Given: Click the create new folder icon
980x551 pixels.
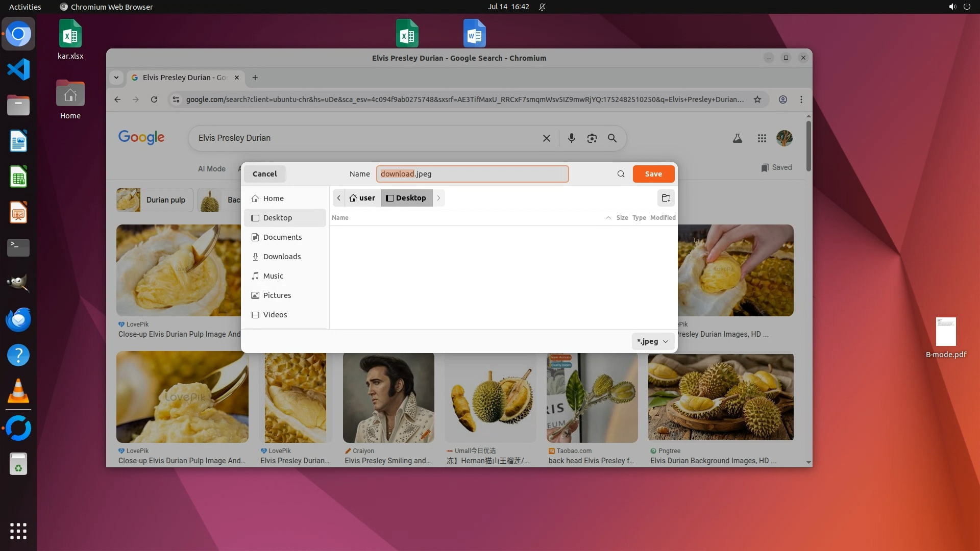Looking at the screenshot, I should [666, 198].
